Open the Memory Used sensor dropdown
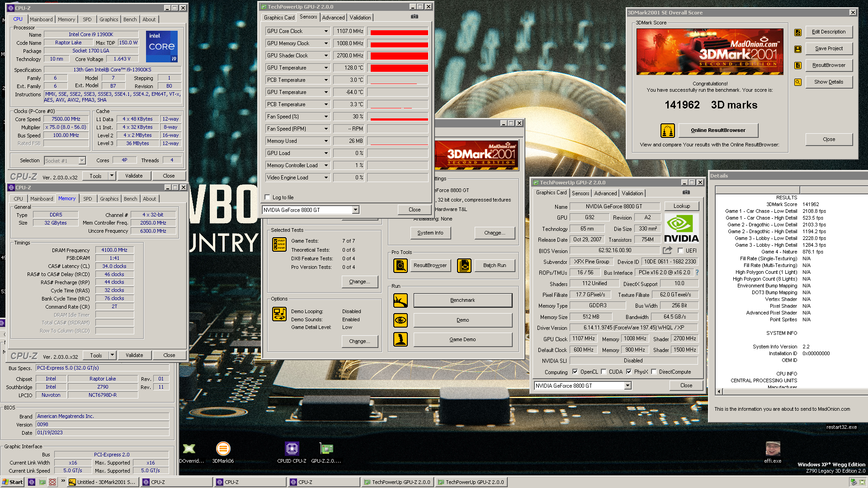The height and width of the screenshot is (488, 868). 326,141
